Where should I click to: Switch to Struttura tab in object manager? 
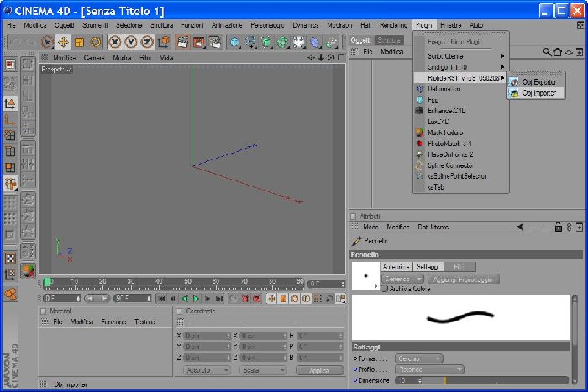click(x=388, y=40)
